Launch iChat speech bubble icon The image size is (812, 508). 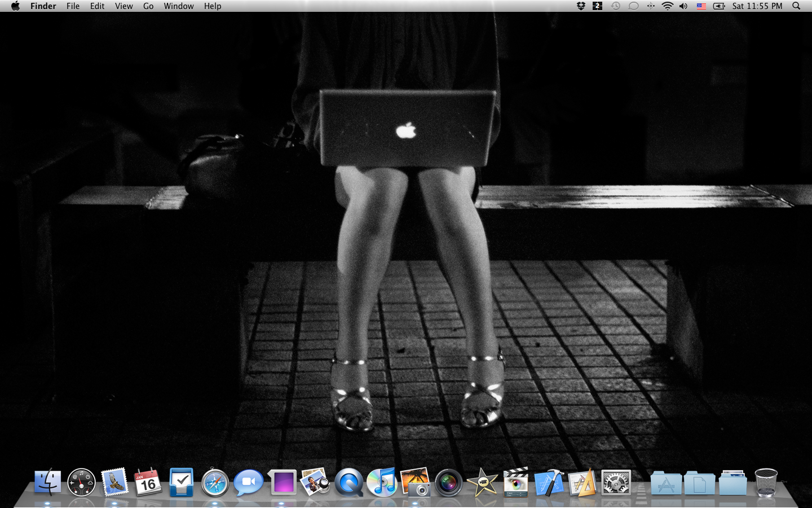(x=248, y=483)
